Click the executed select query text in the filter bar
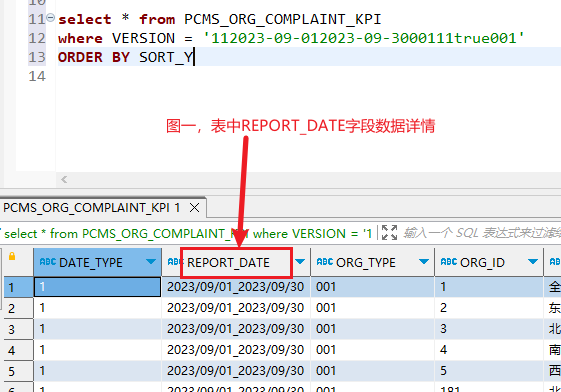Viewport: 561px width, 392px height. coord(187,234)
